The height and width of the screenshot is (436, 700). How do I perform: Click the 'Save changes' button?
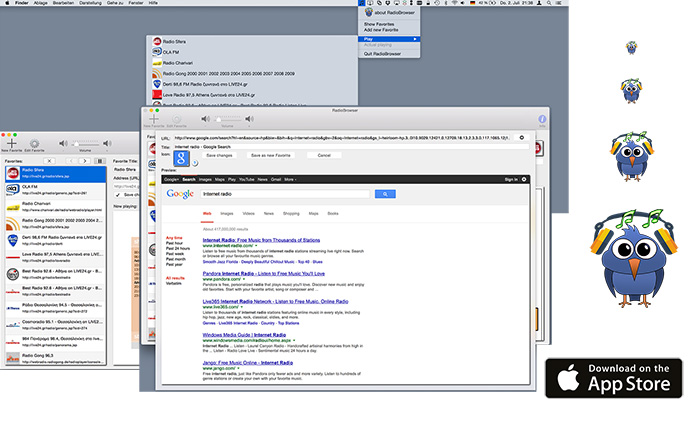(x=219, y=155)
